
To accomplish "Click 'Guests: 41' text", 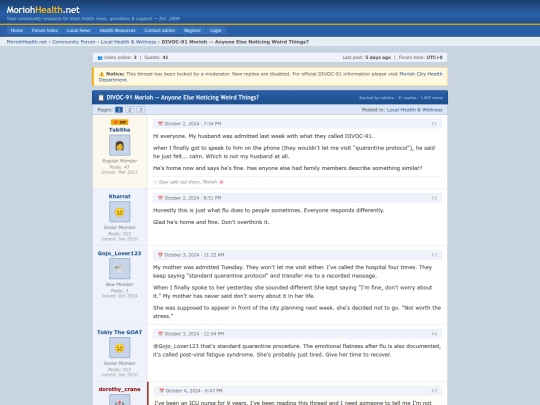I will pos(156,58).
